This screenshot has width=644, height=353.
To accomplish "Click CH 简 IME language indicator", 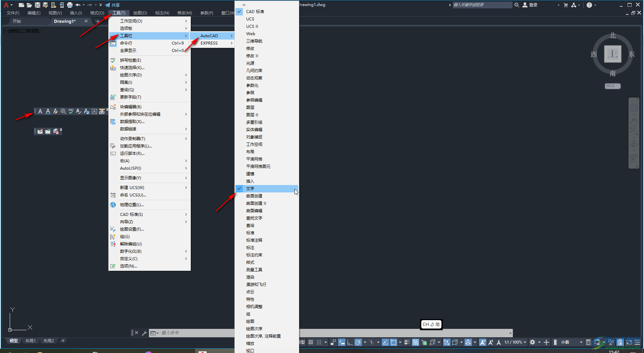I will click(x=431, y=325).
